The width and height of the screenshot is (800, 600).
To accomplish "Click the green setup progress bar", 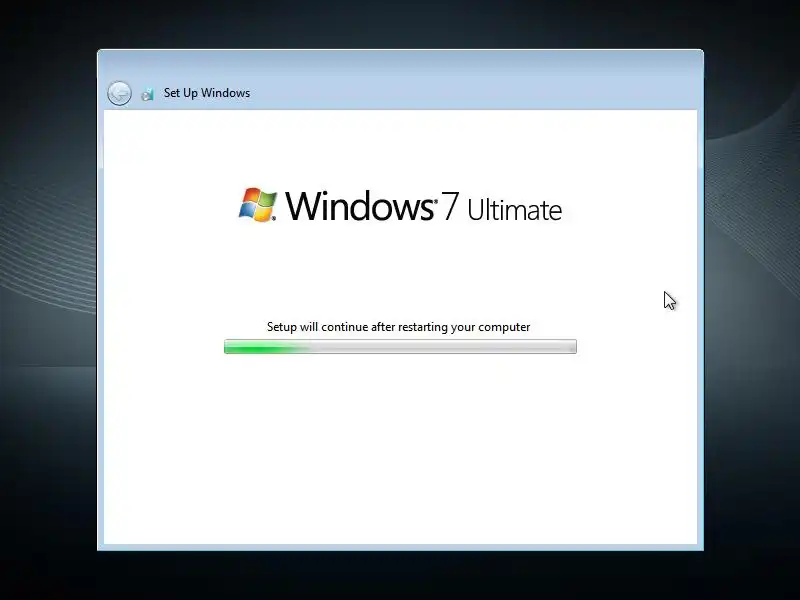I will 401,346.
